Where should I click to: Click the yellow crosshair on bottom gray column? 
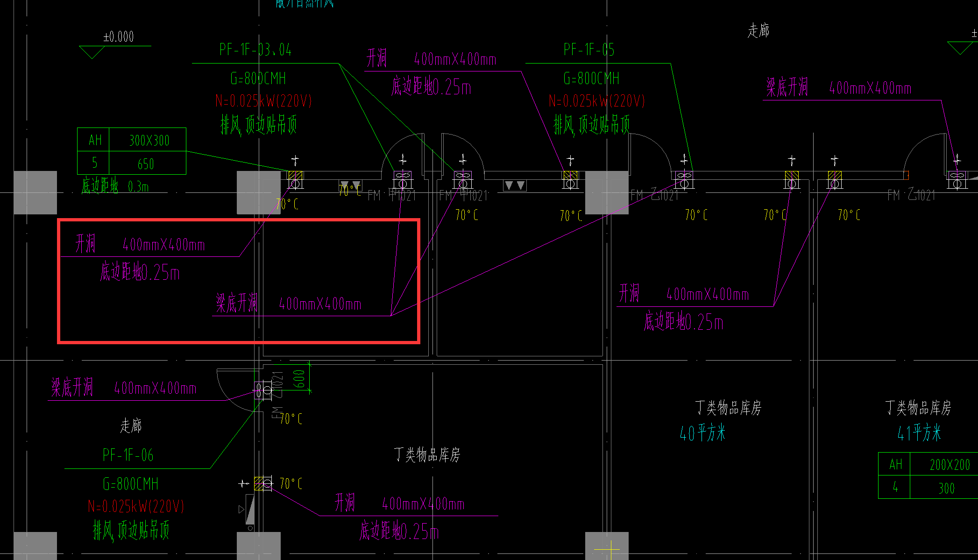(x=610, y=550)
